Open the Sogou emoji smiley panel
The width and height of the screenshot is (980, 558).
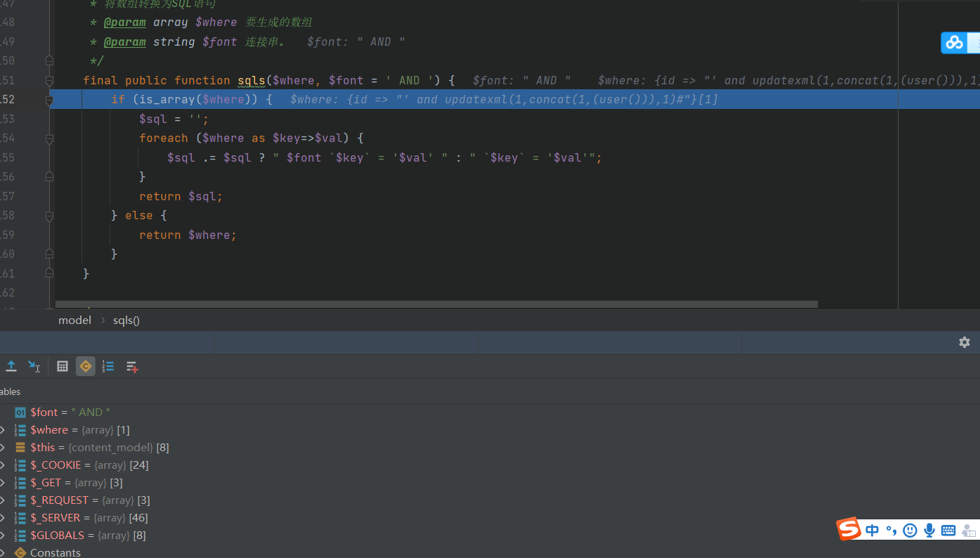tap(910, 531)
